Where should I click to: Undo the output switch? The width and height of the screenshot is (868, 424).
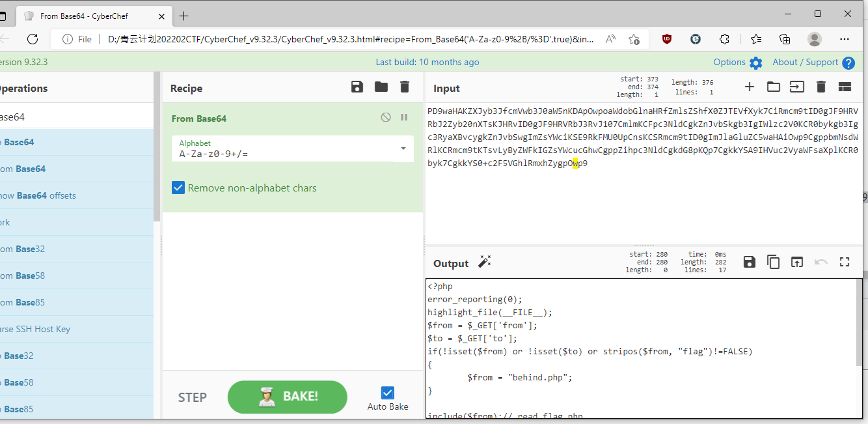click(821, 262)
